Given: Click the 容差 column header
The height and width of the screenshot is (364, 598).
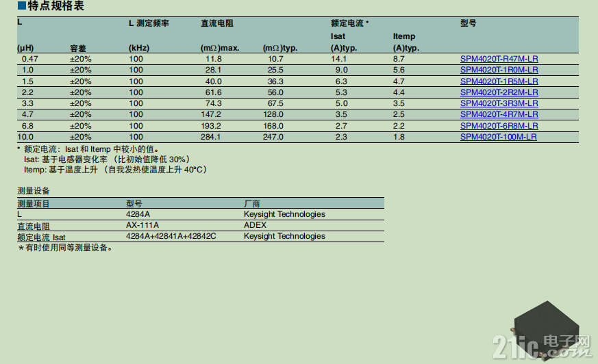Looking at the screenshot, I should [78, 49].
